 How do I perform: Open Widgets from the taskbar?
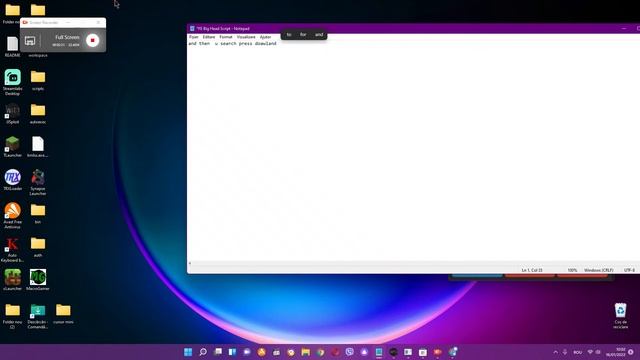tap(232, 352)
